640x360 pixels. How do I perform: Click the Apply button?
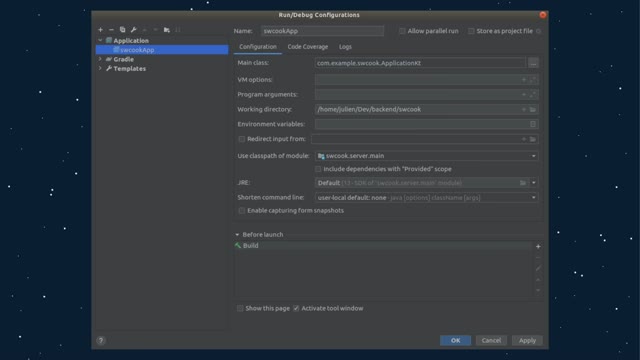(x=527, y=340)
